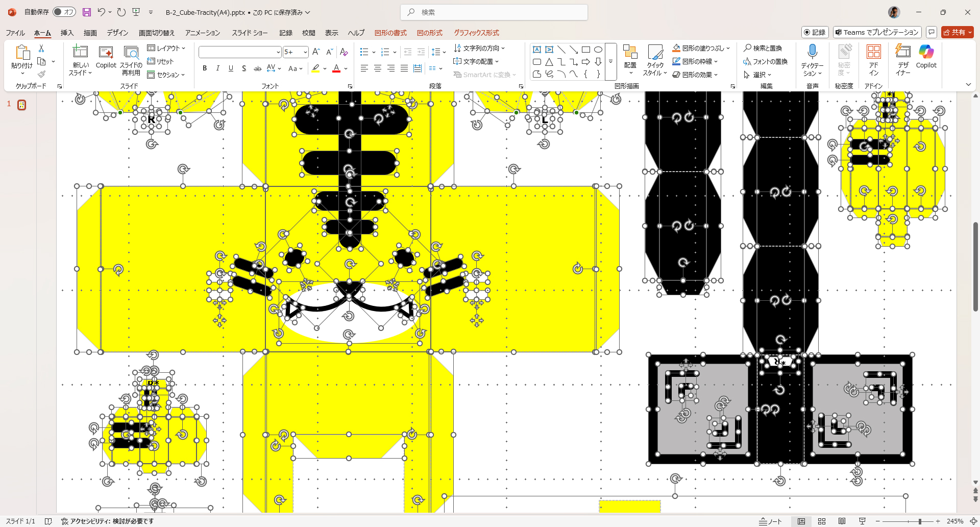980x527 pixels.
Task: Clear all formatting icon
Action: coord(344,52)
